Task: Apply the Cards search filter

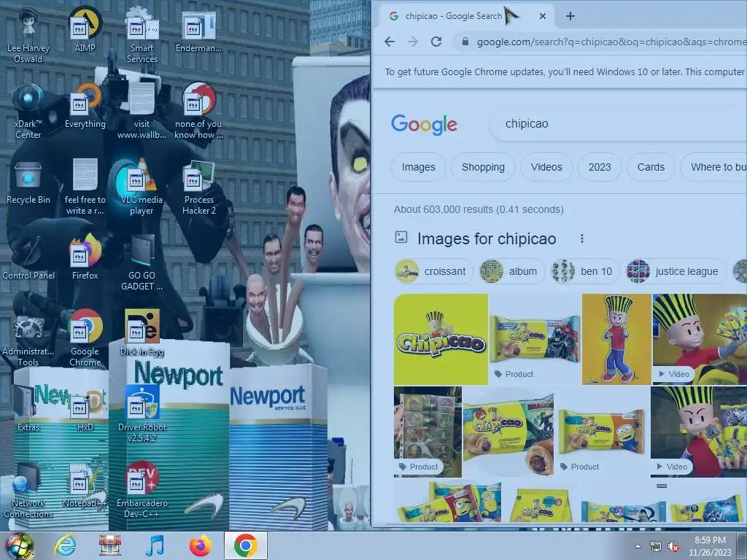Action: pyautogui.click(x=651, y=167)
